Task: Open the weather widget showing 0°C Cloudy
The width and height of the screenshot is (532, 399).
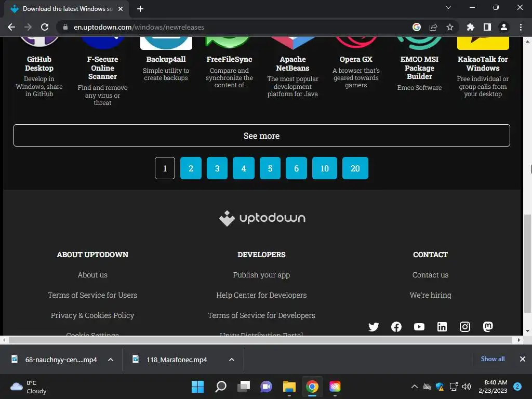Action: click(29, 387)
